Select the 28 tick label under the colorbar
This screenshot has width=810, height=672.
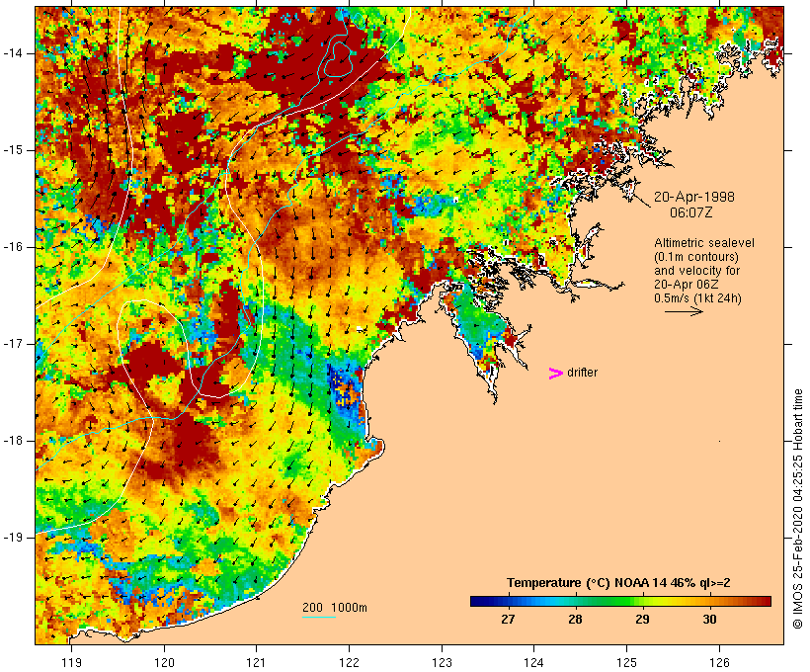(x=575, y=620)
